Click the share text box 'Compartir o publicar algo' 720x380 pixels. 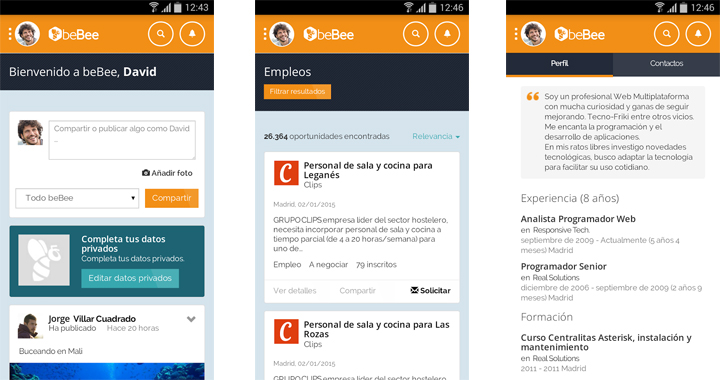pos(122,140)
